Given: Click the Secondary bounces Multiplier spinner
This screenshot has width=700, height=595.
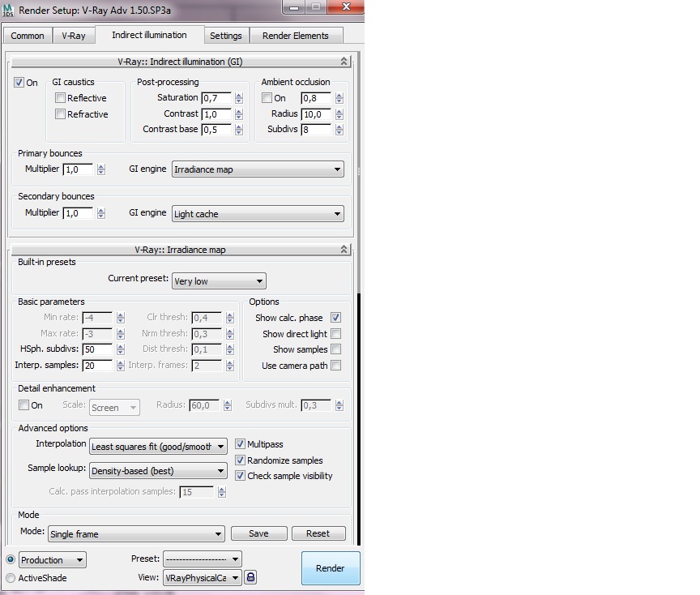Looking at the screenshot, I should 101,213.
